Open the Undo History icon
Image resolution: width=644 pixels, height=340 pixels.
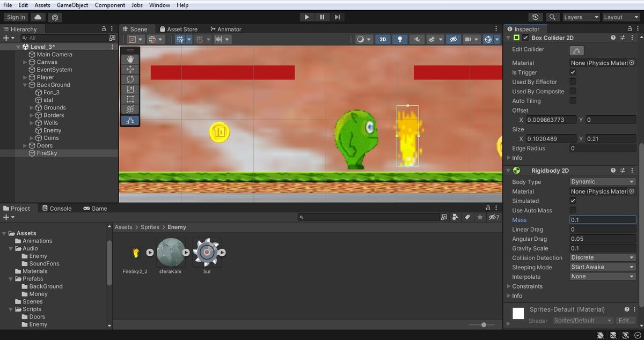coord(536,17)
